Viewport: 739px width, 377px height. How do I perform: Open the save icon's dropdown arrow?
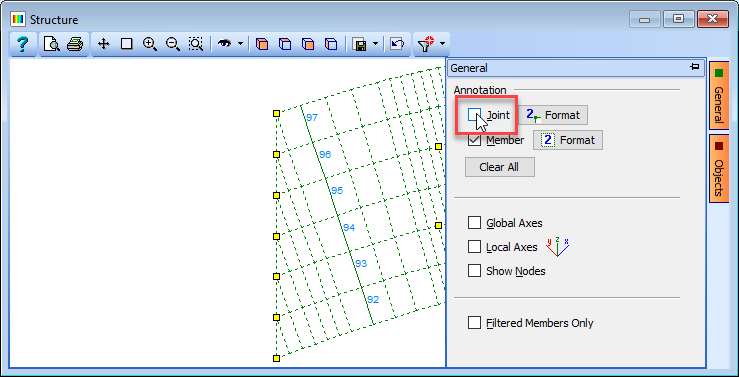(x=375, y=44)
